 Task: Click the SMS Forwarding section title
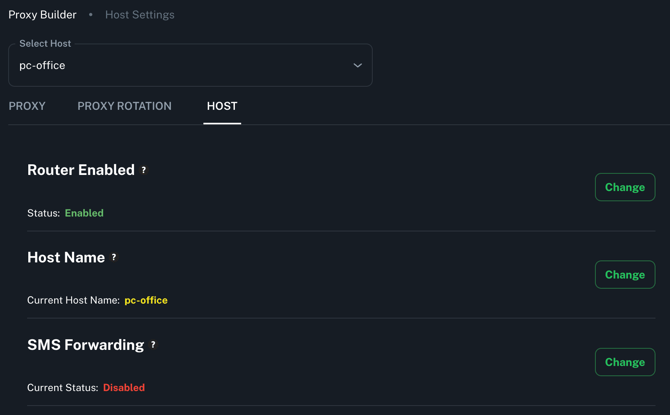(86, 345)
